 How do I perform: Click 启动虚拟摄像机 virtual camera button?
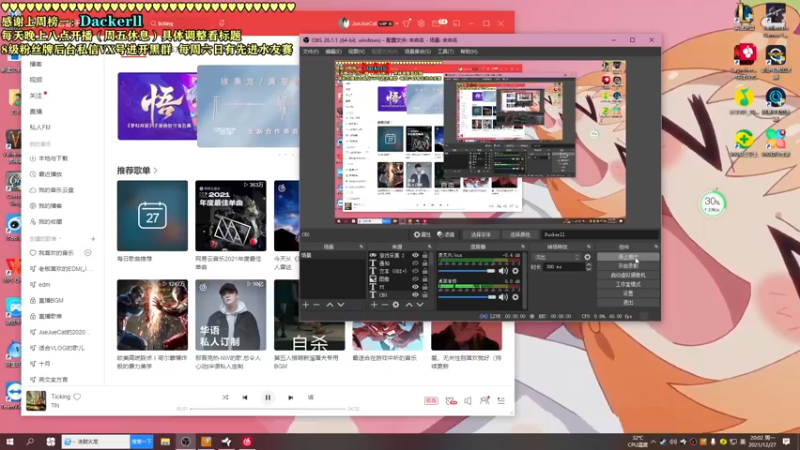628,276
